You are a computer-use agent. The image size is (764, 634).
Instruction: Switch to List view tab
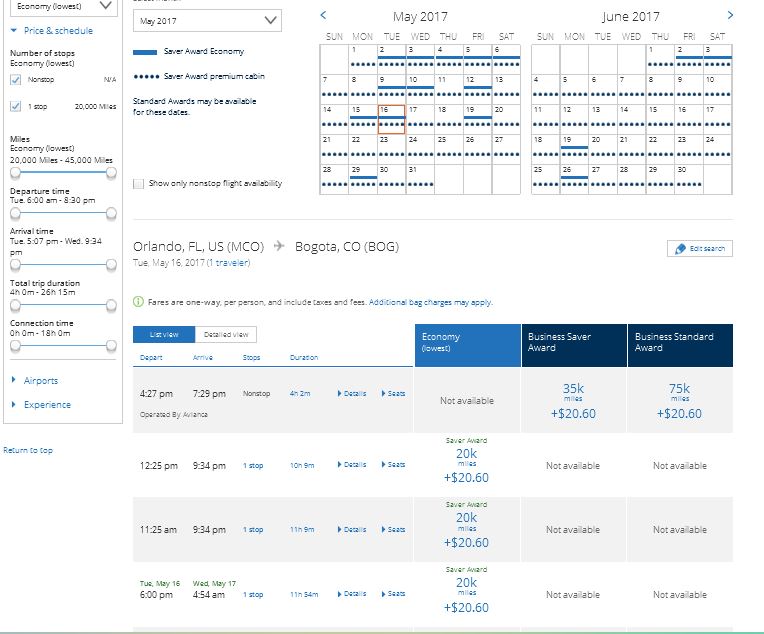[x=164, y=334]
